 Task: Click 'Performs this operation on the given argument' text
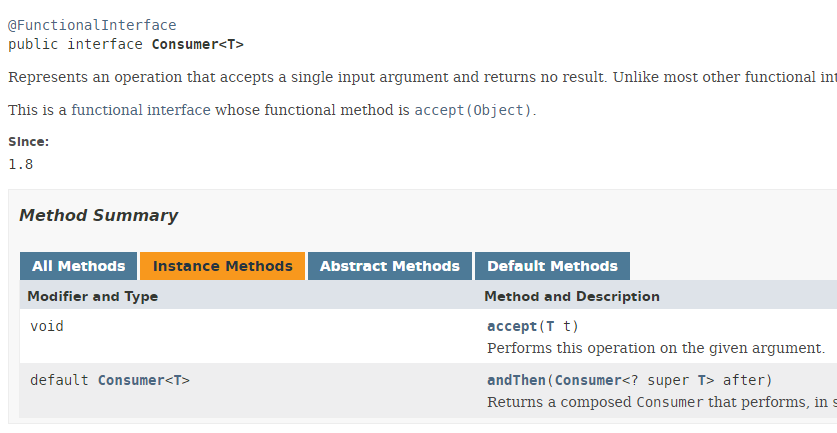(655, 348)
